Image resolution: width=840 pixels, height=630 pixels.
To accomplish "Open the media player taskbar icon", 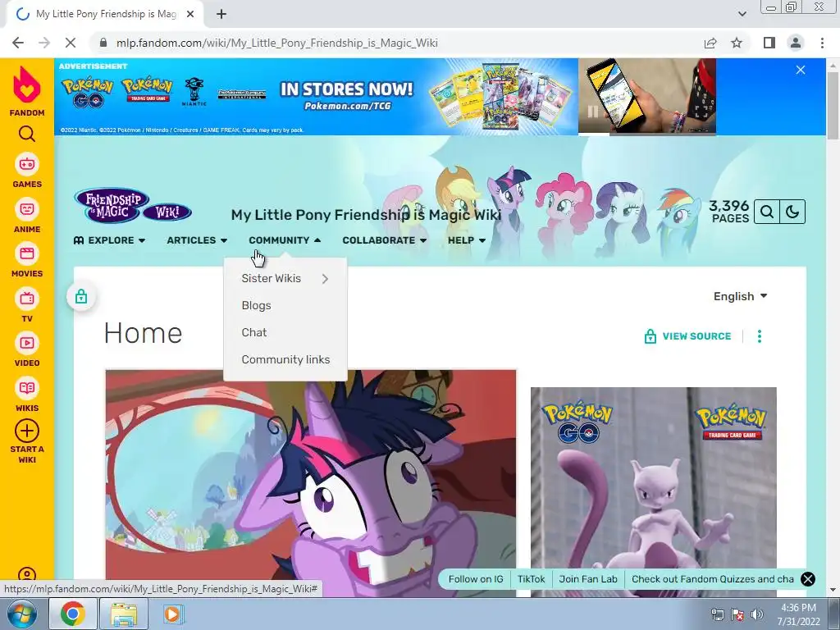I will click(172, 614).
